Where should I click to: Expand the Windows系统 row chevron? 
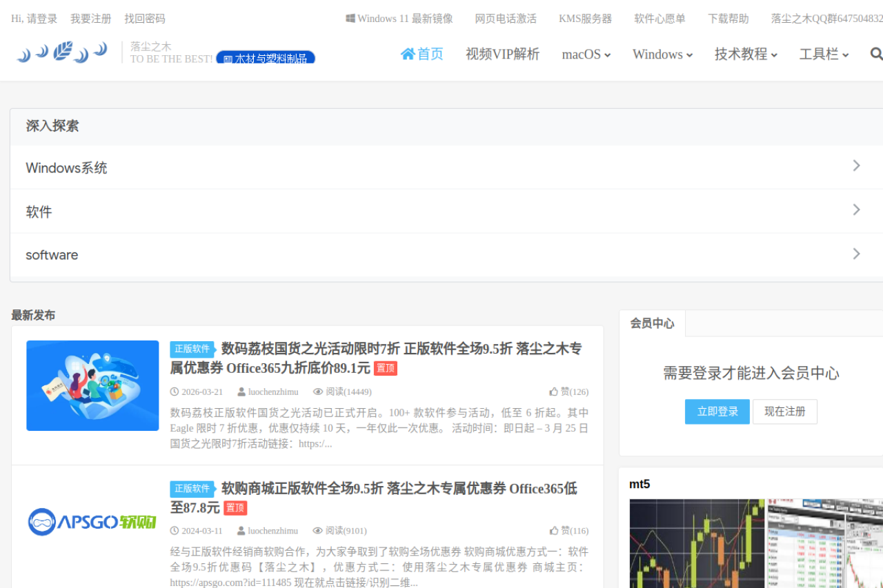(x=856, y=165)
